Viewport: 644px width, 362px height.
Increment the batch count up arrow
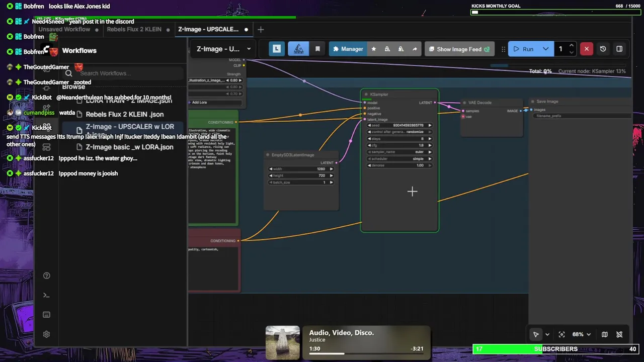coord(572,46)
